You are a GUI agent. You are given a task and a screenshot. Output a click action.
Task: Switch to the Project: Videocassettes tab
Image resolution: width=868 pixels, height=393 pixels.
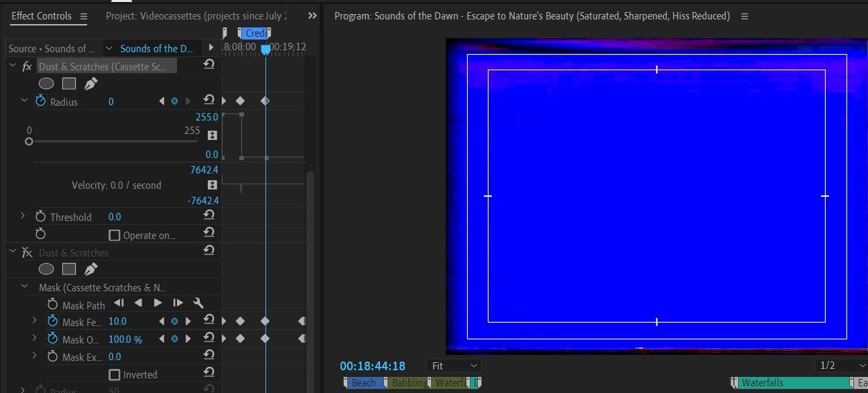(x=196, y=15)
